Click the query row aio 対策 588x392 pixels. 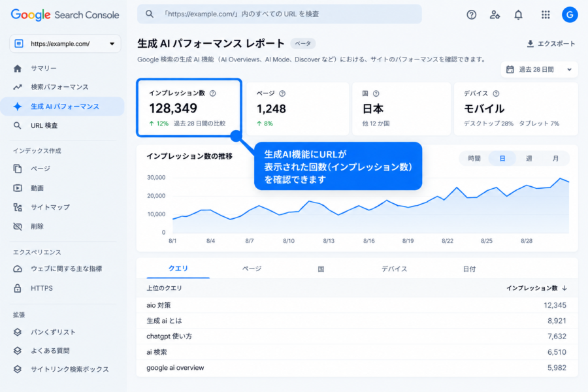coord(357,305)
